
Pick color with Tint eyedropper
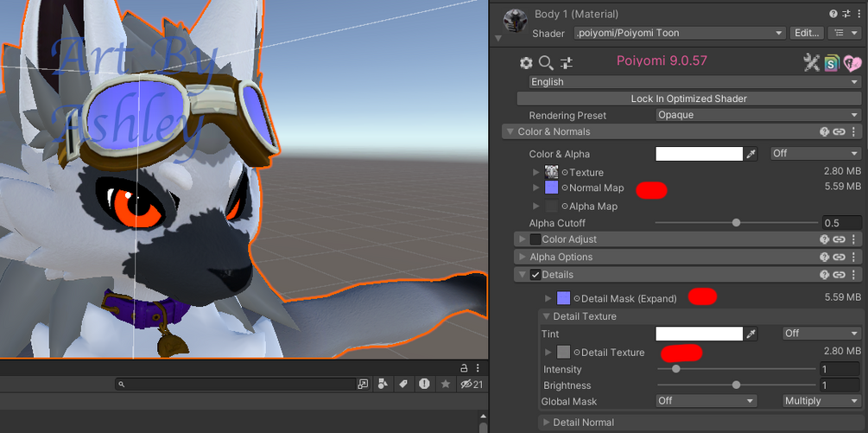(751, 334)
